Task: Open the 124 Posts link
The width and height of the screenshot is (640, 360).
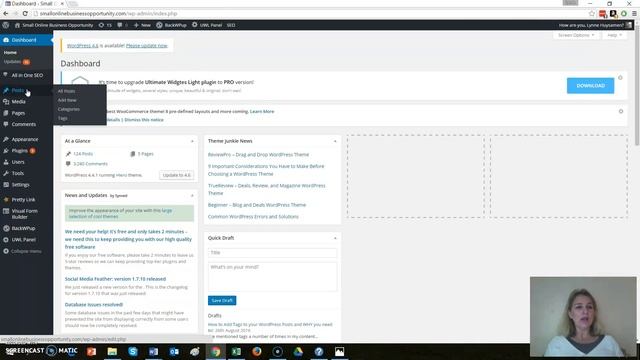Action: click(83, 154)
